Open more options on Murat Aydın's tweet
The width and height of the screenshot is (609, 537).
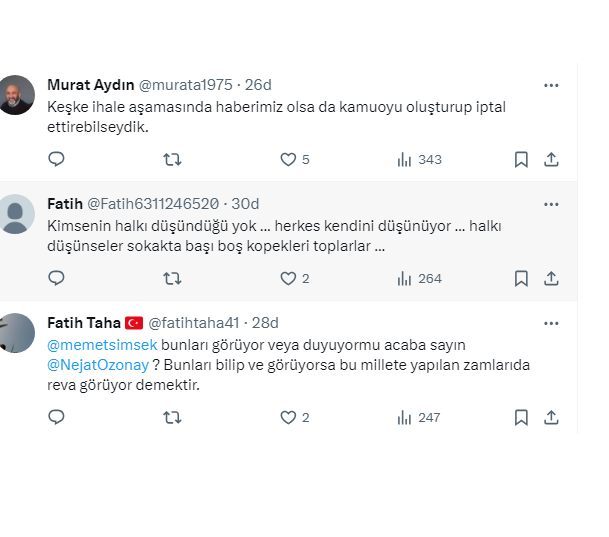tap(551, 85)
